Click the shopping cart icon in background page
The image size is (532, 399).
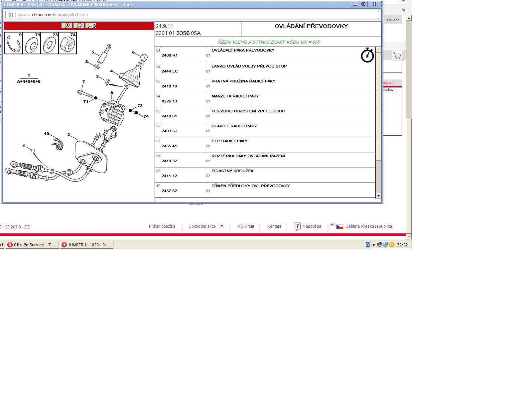coord(397,56)
